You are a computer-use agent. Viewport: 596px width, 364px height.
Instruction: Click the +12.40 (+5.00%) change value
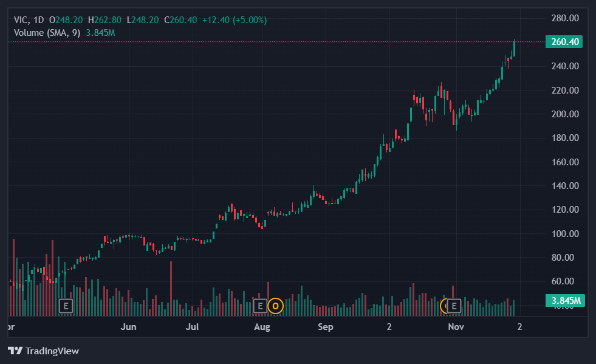coord(234,20)
